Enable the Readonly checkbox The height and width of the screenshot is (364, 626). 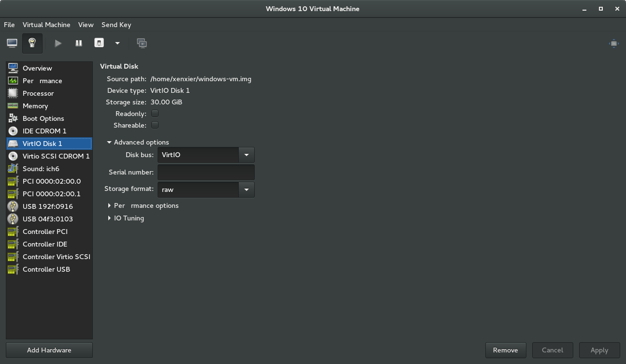tap(155, 114)
